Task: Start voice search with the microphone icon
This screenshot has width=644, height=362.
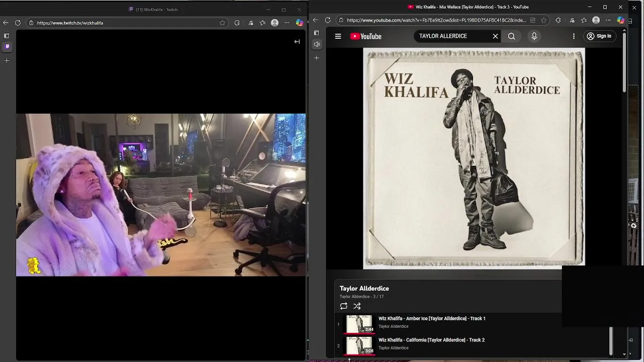Action: tap(534, 36)
